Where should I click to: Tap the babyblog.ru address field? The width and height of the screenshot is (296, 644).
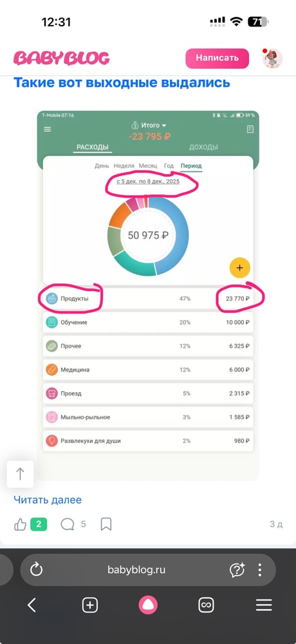pos(136,570)
